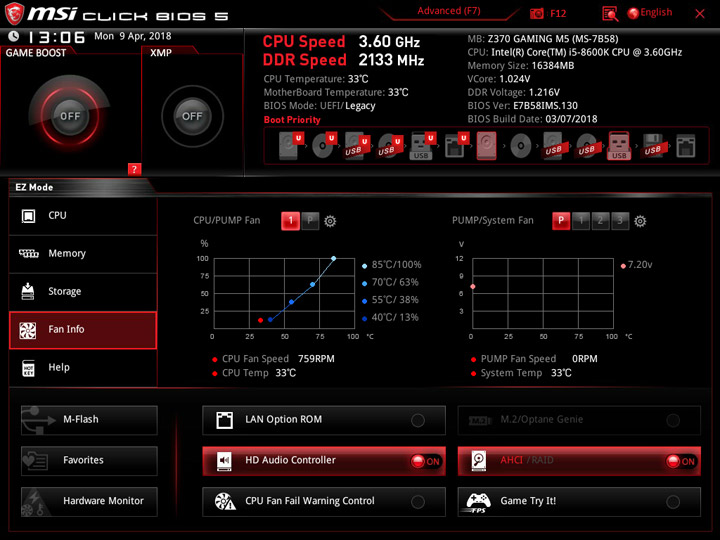Screen dimensions: 720x540
Task: Click the Help hotkey icon in sidebar
Action: (28, 367)
